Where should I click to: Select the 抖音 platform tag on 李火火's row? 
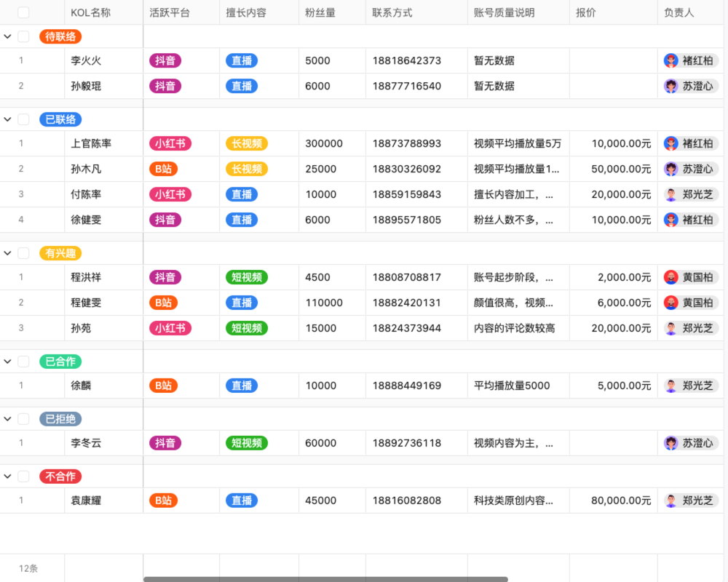[x=165, y=61]
